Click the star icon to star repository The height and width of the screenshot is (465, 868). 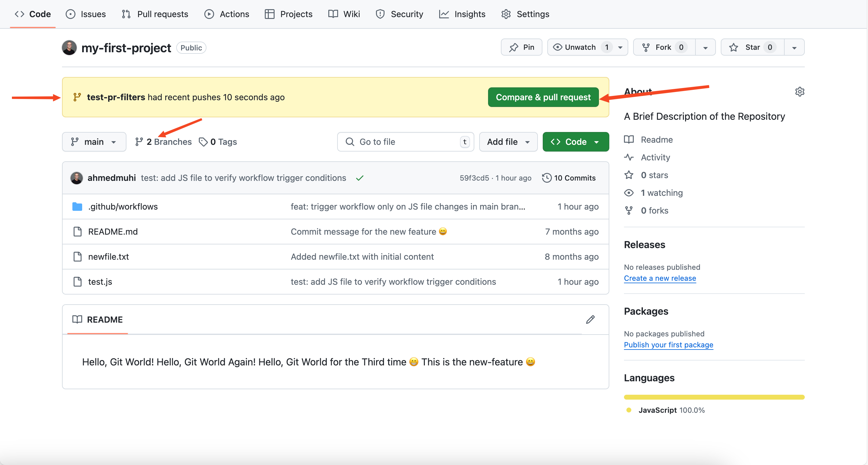(735, 47)
